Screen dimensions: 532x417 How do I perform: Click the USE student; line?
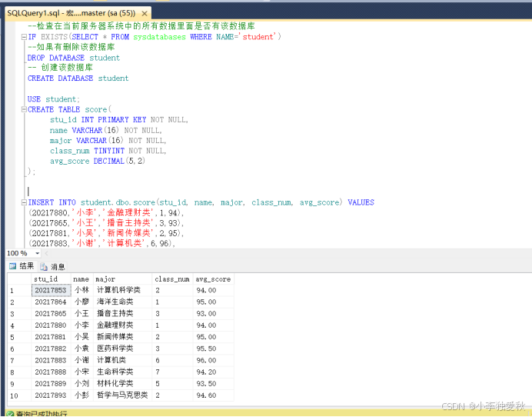[54, 99]
